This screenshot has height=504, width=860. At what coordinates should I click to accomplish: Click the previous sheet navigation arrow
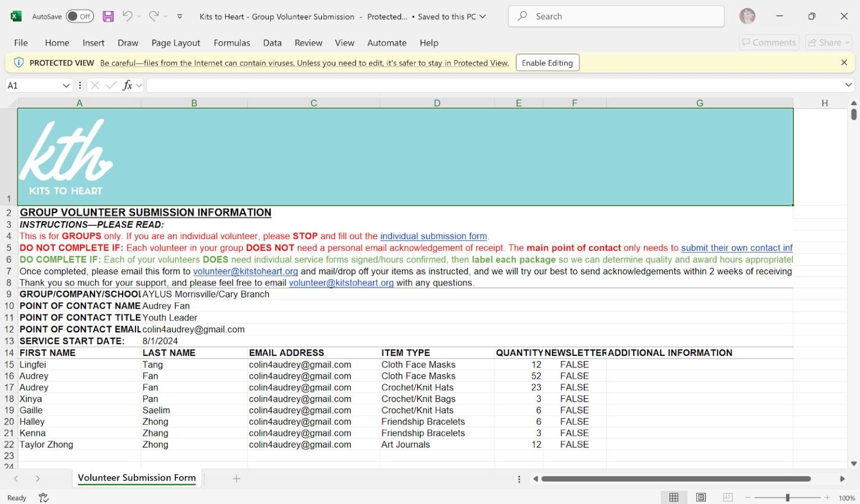coord(16,478)
